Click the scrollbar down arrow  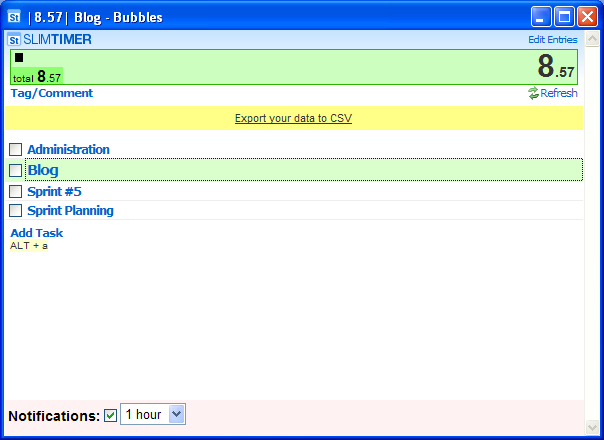pyautogui.click(x=592, y=427)
